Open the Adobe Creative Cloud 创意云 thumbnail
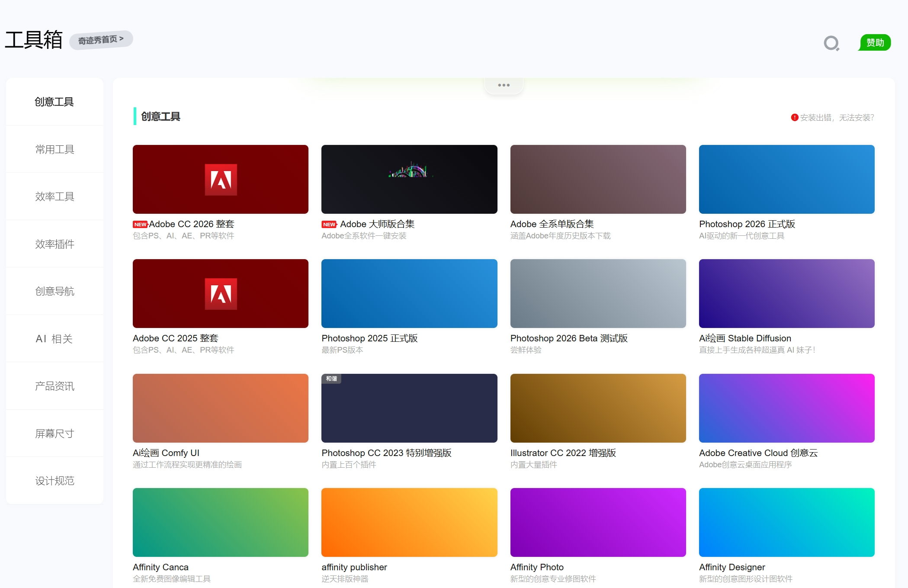This screenshot has width=908, height=588. [787, 408]
